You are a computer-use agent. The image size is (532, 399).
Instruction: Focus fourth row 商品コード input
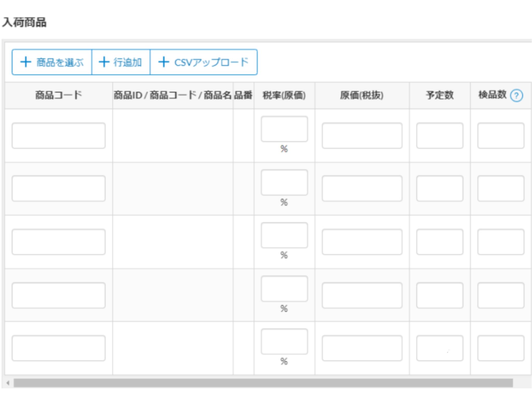tap(59, 295)
